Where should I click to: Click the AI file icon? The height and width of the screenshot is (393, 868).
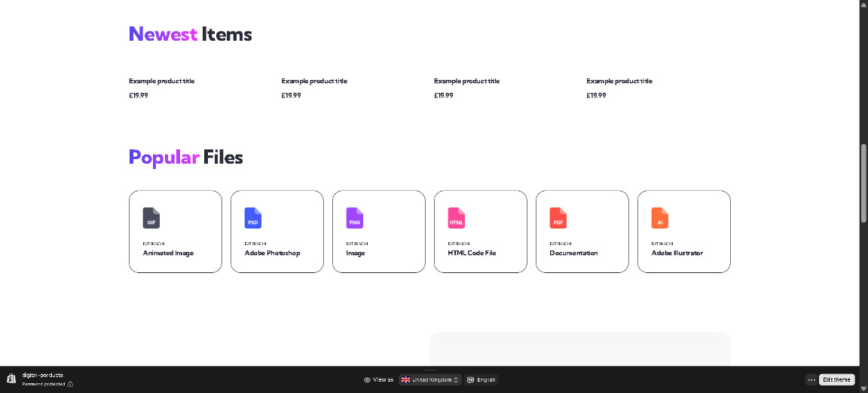coord(660,218)
